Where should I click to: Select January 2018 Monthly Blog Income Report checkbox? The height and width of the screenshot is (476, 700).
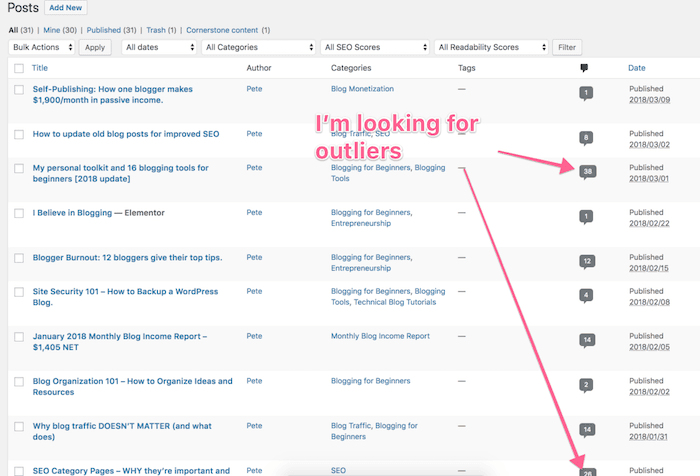(19, 337)
